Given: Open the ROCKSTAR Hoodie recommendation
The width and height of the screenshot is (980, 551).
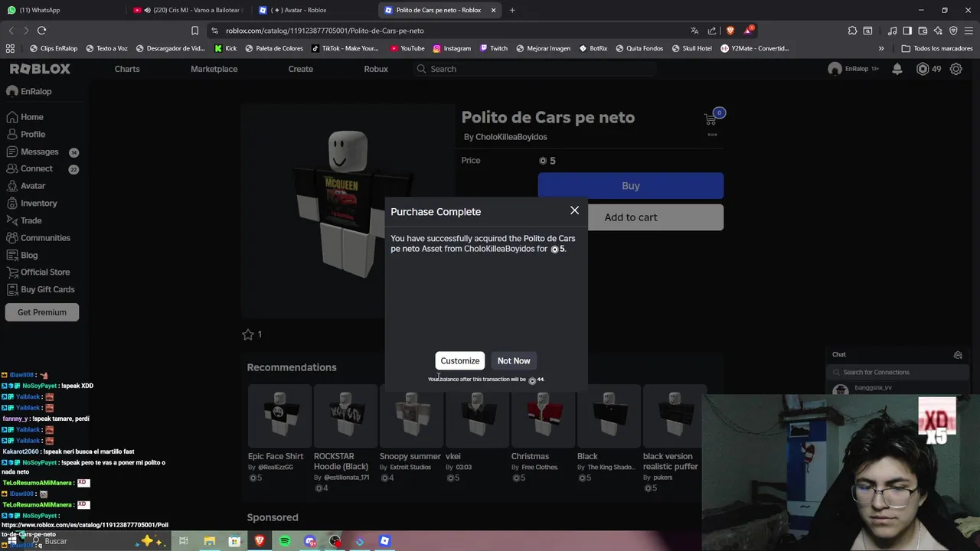Looking at the screenshot, I should point(345,438).
